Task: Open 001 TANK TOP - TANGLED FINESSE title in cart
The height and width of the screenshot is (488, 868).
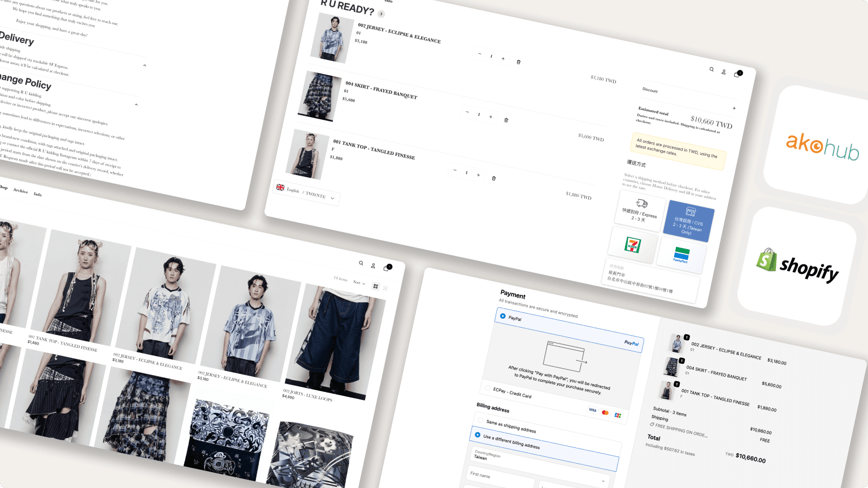Action: (x=374, y=149)
